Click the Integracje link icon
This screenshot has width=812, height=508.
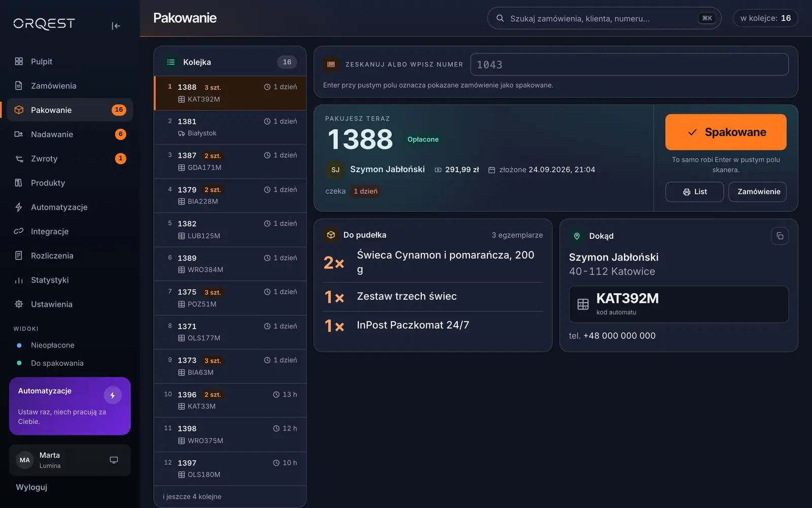19,231
